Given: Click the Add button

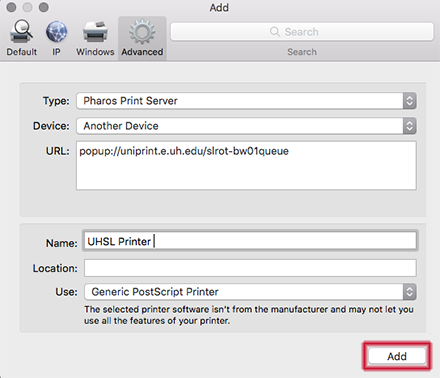Looking at the screenshot, I should [397, 356].
